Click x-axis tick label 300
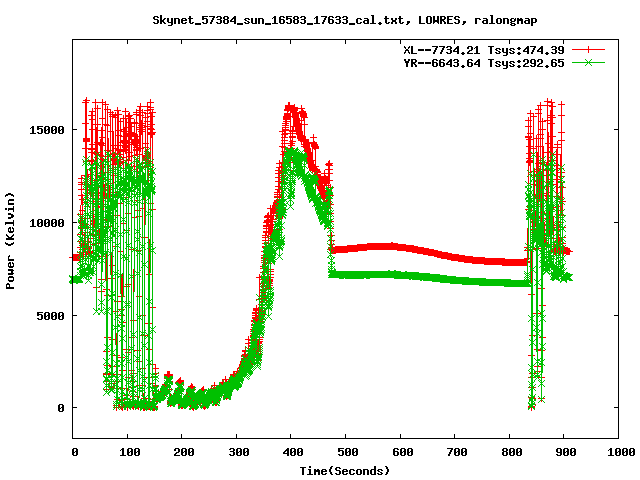Screen dimensions: 640x480 (x=239, y=452)
